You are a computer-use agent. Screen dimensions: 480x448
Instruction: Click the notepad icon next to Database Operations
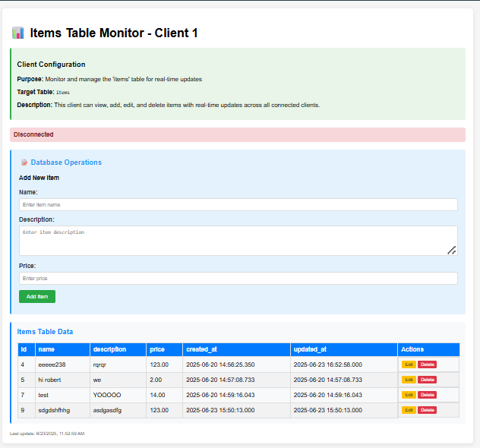pyautogui.click(x=24, y=162)
